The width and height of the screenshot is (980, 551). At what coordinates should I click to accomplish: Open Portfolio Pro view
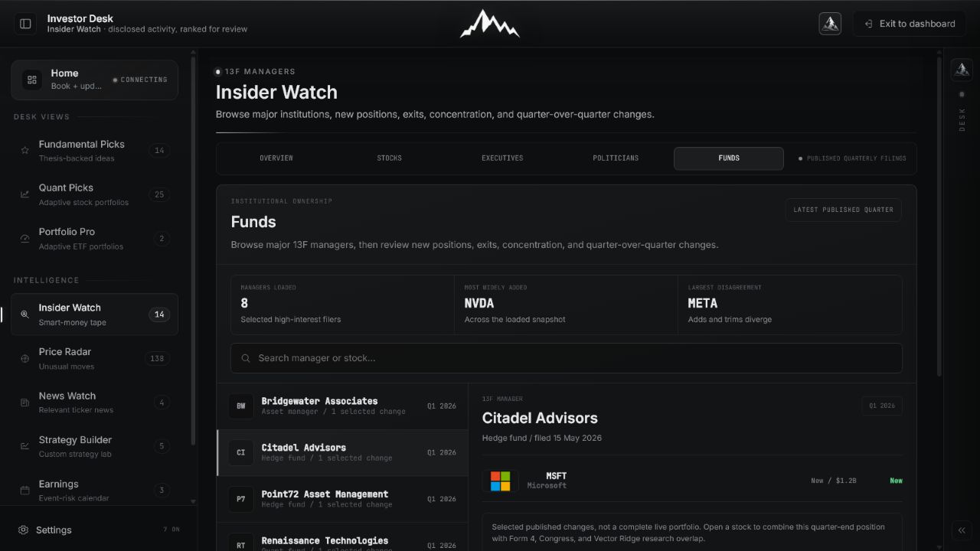[x=94, y=239]
